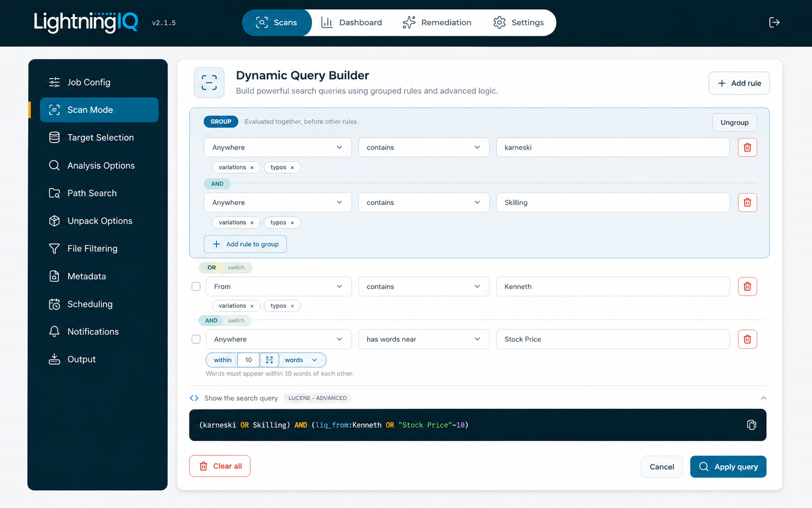Screen dimensions: 812x508
Task: Open the Anywhere field dropdown for karneski
Action: click(278, 147)
